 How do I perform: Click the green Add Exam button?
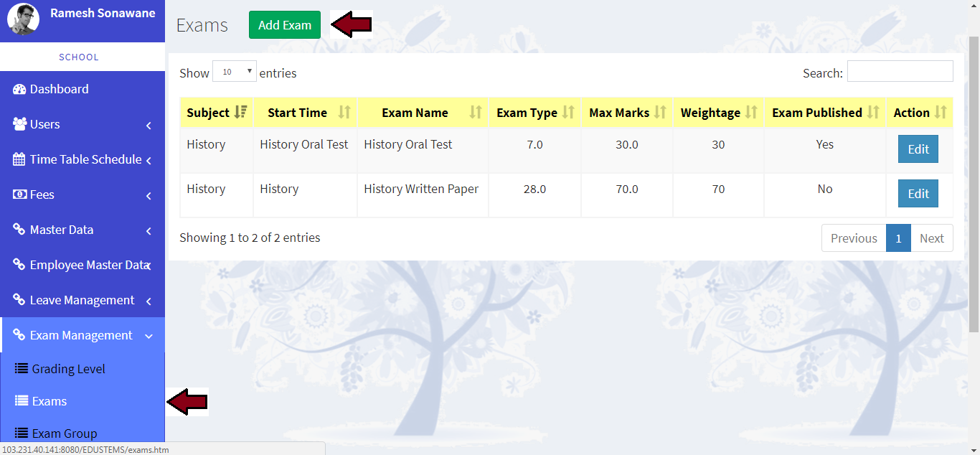click(x=285, y=25)
